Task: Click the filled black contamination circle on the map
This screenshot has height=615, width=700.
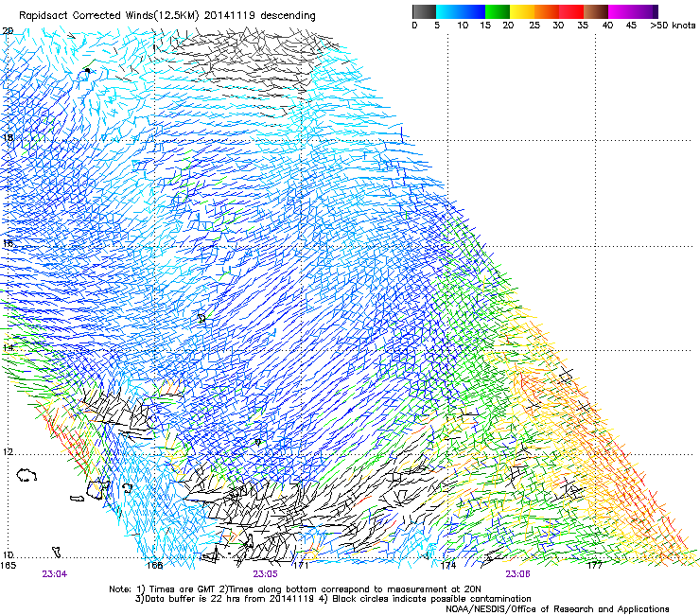Action: click(x=87, y=71)
